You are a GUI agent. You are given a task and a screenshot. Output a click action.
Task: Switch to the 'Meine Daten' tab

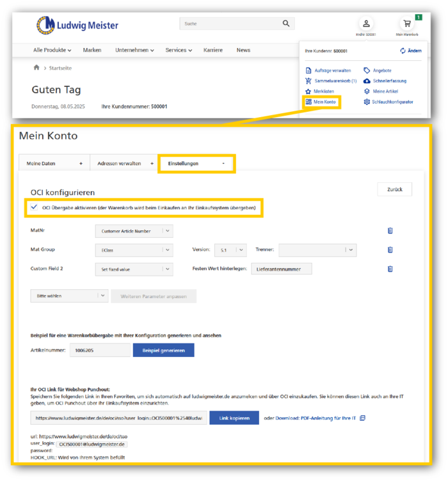(54, 164)
